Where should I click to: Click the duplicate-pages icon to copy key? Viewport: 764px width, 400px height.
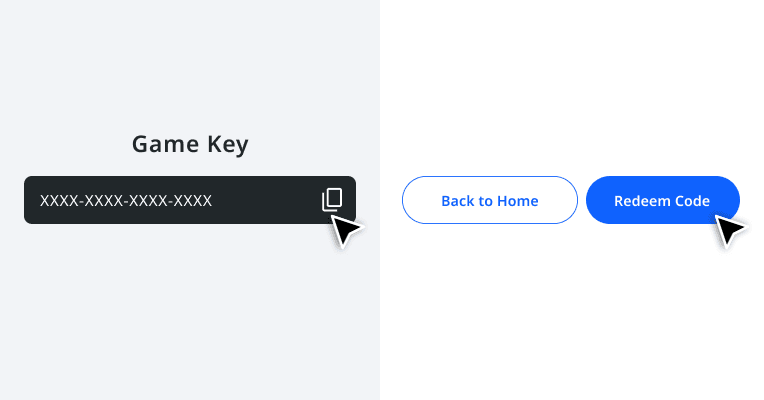coord(332,200)
